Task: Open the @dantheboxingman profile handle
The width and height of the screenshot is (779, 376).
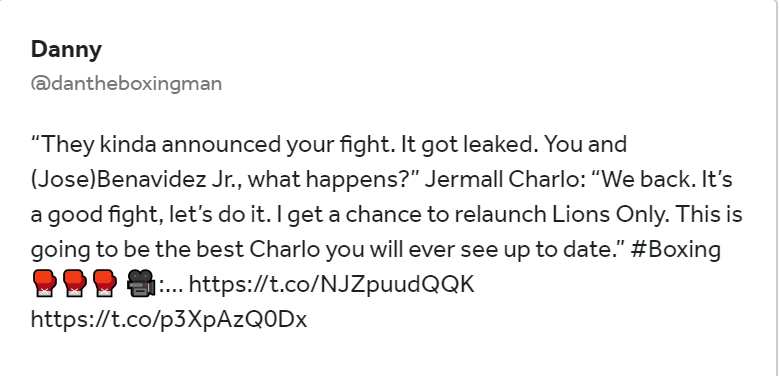Action: pos(126,83)
